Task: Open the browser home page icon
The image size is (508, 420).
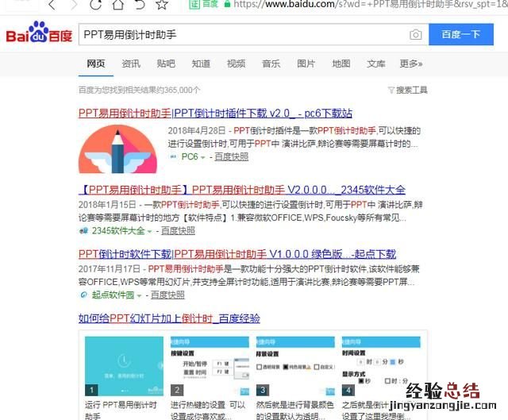Action: 118,5
